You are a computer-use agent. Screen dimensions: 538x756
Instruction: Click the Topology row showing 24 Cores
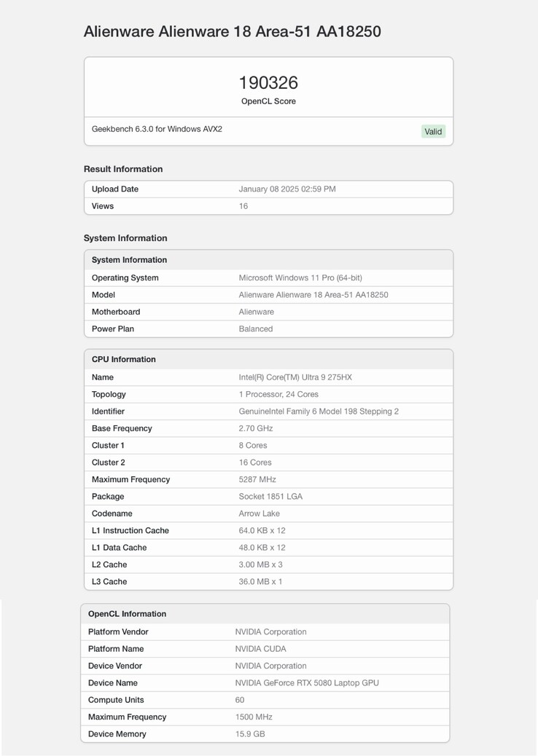(x=268, y=394)
